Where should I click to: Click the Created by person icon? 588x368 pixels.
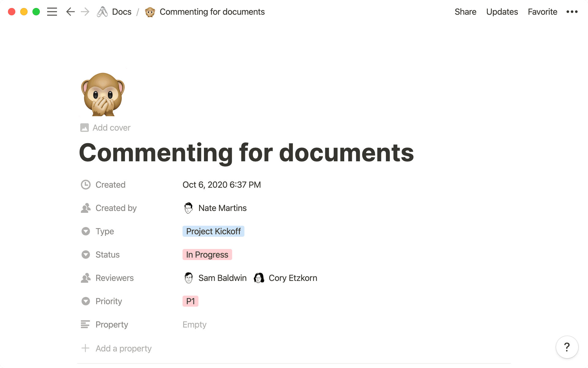coord(86,208)
